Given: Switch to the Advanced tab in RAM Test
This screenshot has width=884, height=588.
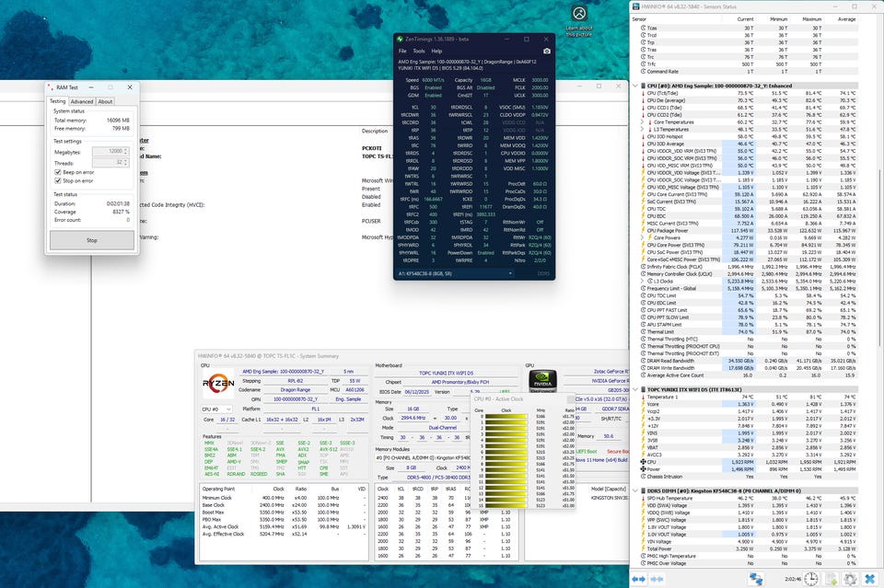Looking at the screenshot, I should (82, 101).
